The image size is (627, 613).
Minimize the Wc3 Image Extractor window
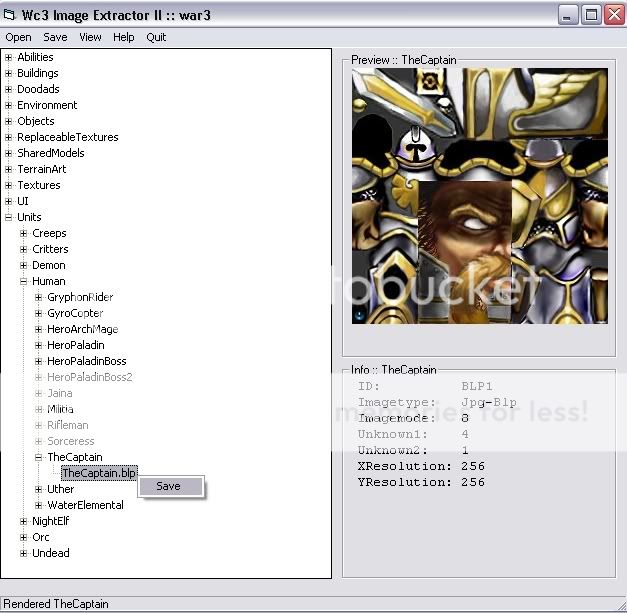(x=567, y=15)
